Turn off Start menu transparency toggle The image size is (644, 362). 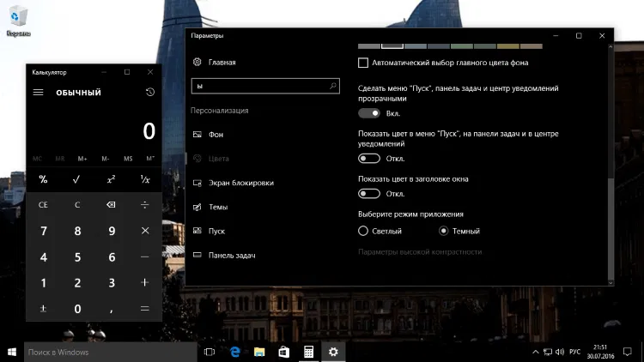(369, 113)
